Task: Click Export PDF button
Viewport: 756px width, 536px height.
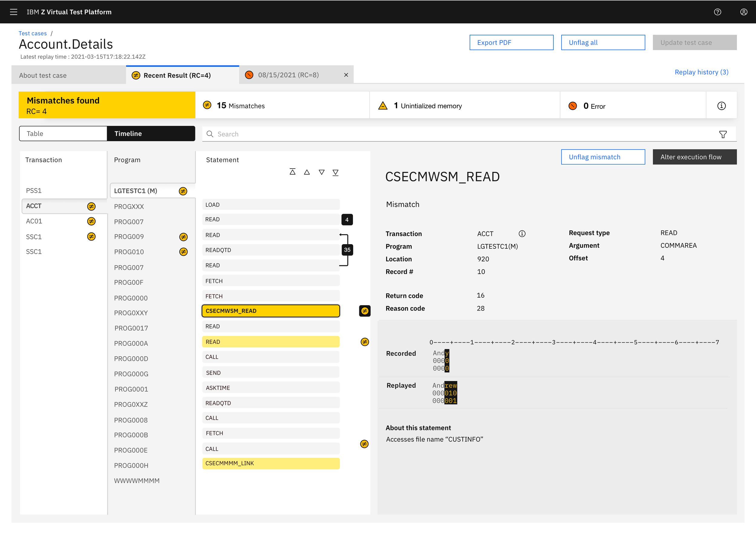Action: pos(511,43)
